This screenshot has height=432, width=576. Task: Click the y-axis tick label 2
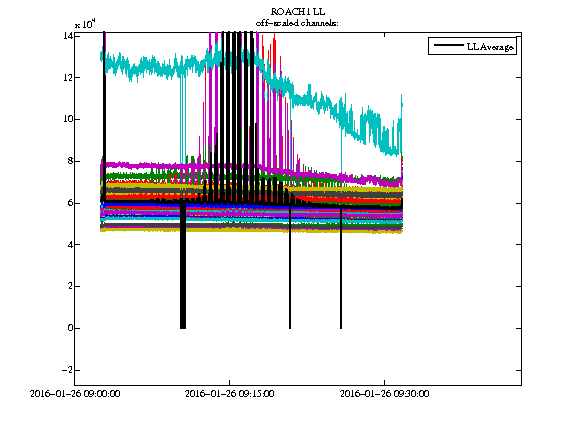(69, 287)
